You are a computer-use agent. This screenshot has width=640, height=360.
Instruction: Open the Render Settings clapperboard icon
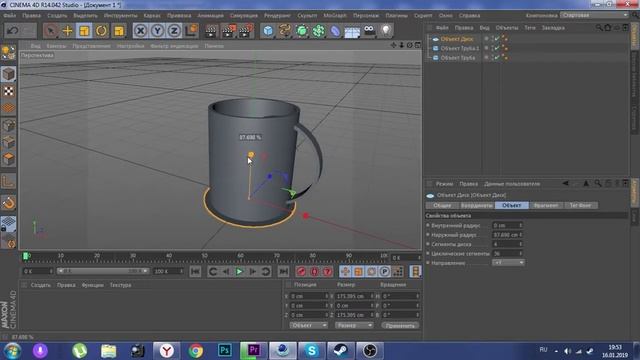point(246,31)
